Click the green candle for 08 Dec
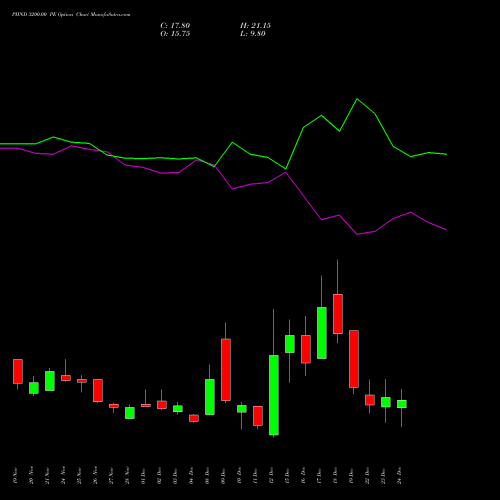Viewport: 500px width, 500px height. pos(210,397)
